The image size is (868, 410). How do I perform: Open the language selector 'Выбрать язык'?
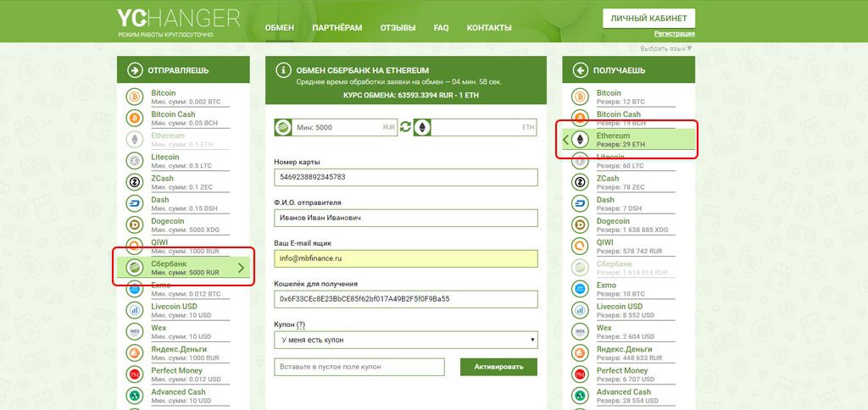(x=666, y=48)
